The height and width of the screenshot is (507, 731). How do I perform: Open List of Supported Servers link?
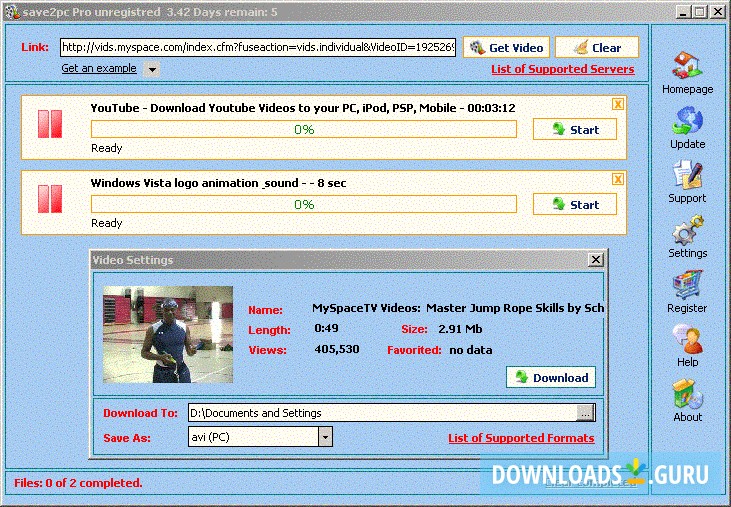[x=563, y=69]
